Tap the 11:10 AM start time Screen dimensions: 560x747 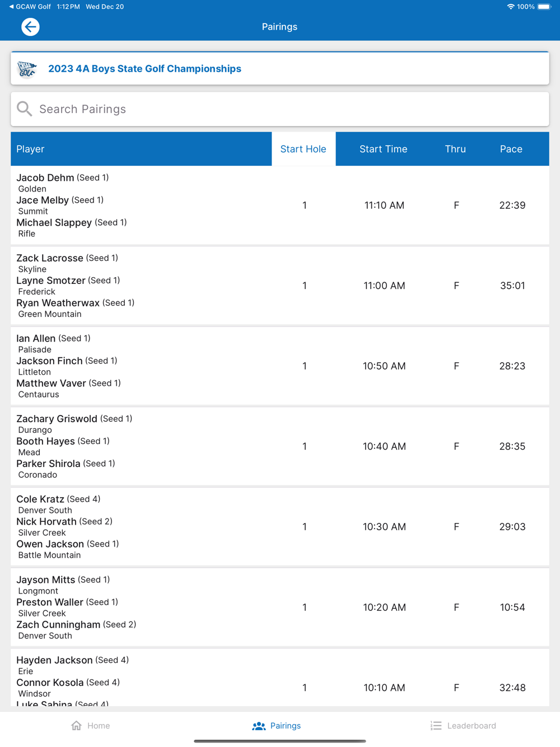384,206
